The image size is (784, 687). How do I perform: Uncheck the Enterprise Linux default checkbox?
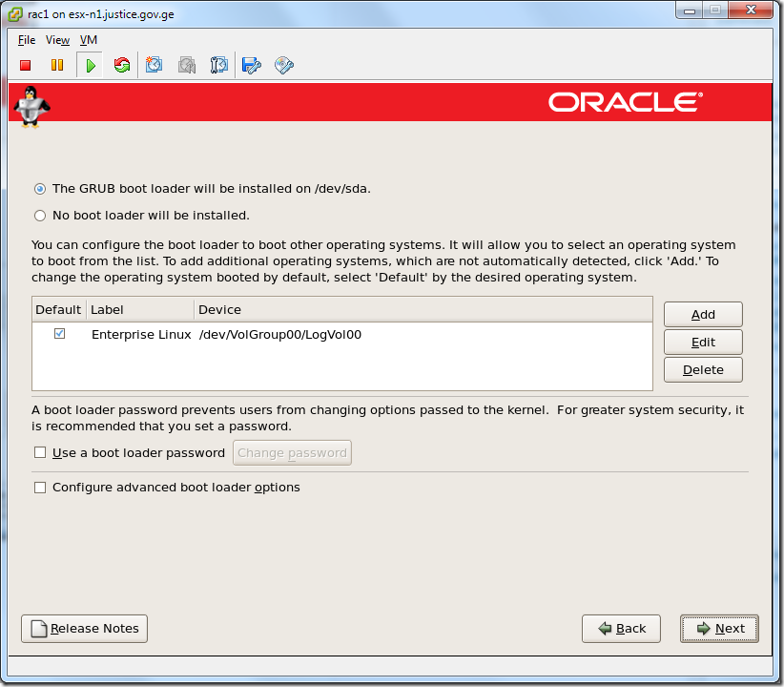pos(59,333)
